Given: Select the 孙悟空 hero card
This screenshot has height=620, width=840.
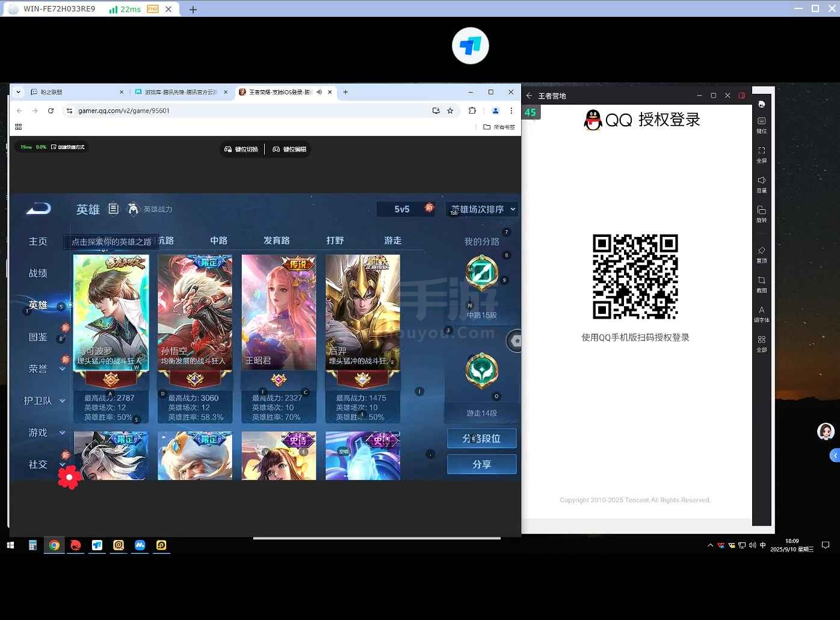Looking at the screenshot, I should click(x=194, y=312).
